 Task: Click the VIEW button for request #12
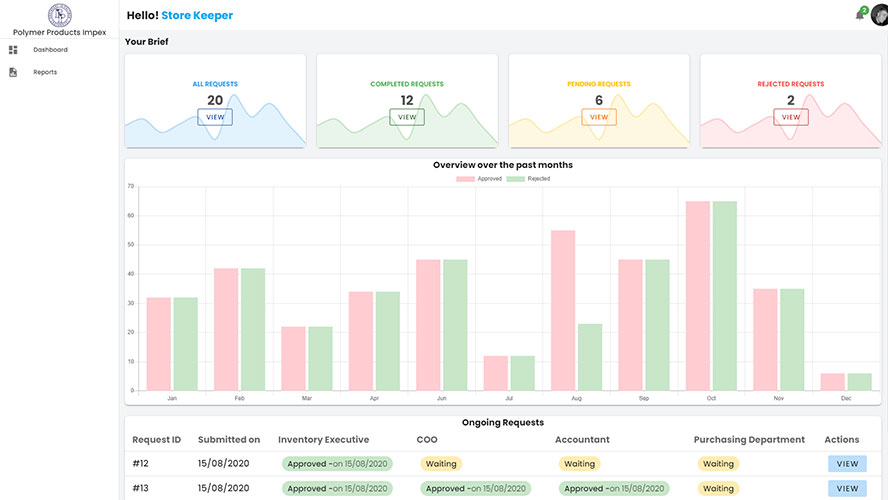[847, 464]
